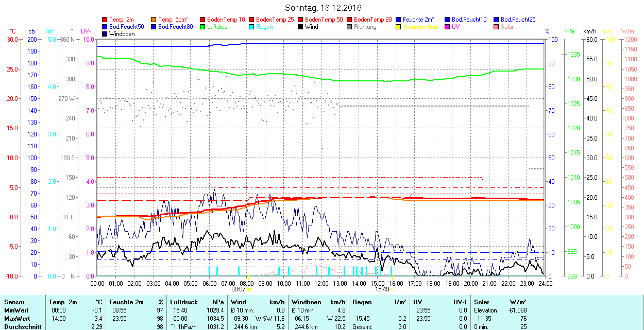Click the 15:49 sunset time marker

click(382, 289)
